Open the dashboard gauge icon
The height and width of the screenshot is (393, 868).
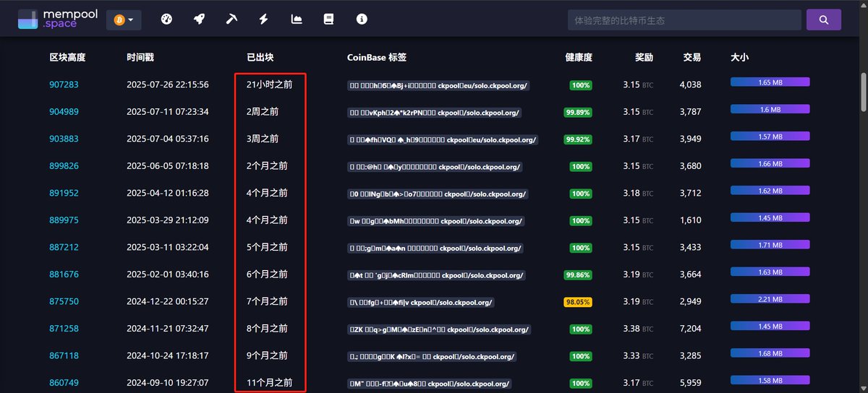[x=166, y=20]
